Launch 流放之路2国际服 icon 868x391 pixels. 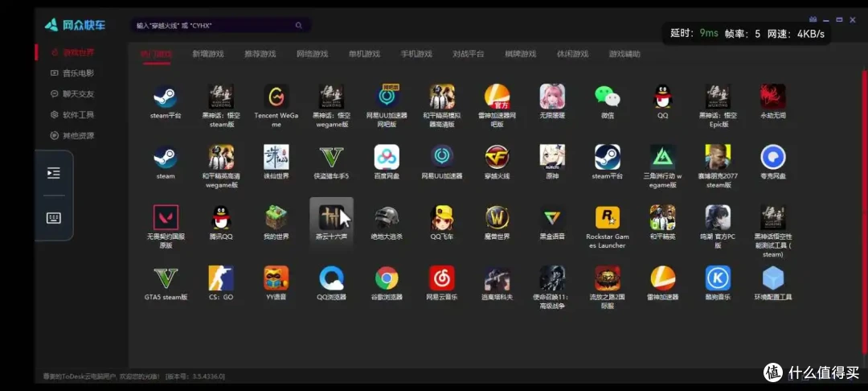click(608, 278)
